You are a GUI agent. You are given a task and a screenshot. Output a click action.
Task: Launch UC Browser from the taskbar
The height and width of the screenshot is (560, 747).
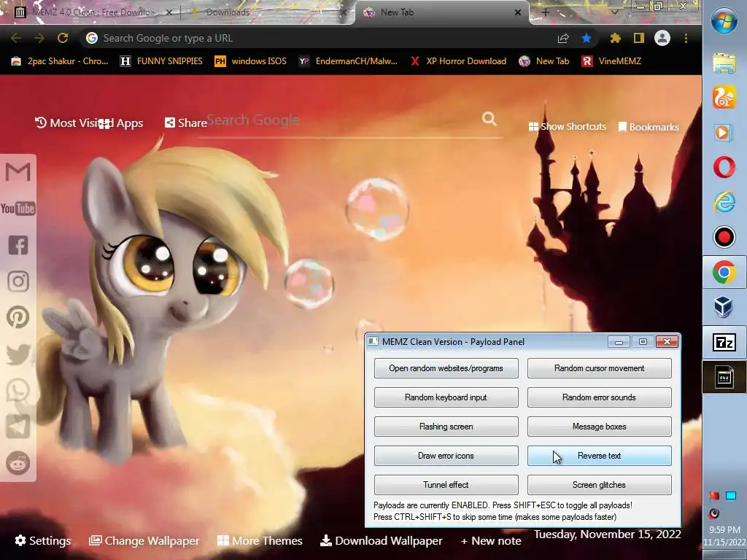(724, 97)
